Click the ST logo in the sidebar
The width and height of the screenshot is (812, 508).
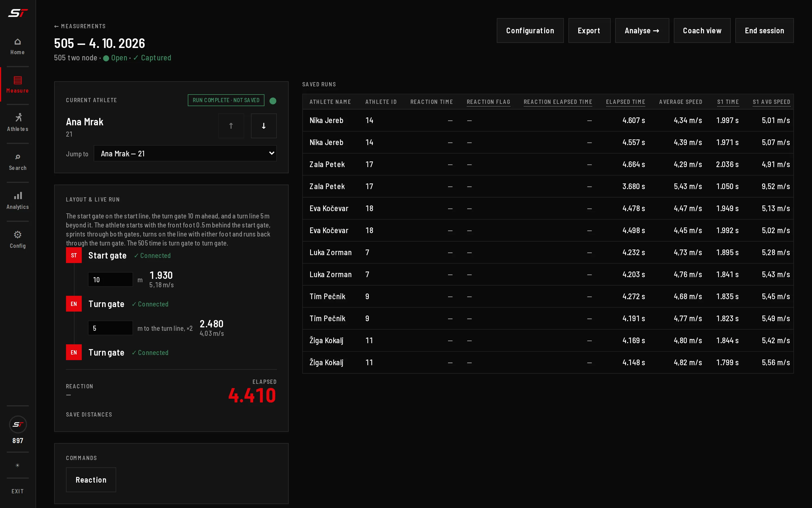[18, 13]
